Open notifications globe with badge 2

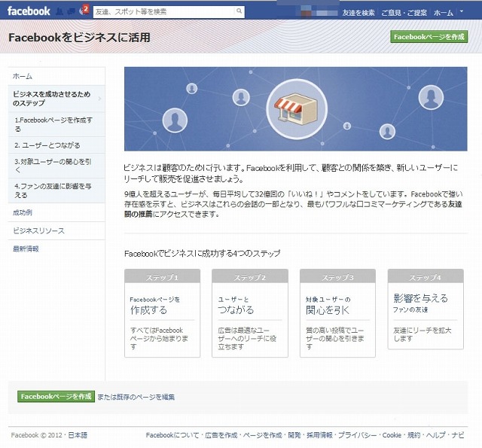[84, 11]
